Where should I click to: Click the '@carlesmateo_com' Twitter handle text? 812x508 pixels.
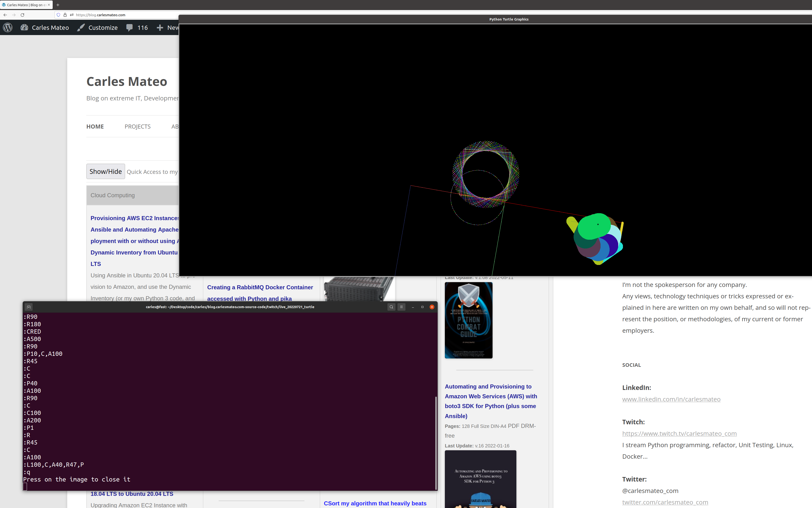tap(650, 491)
